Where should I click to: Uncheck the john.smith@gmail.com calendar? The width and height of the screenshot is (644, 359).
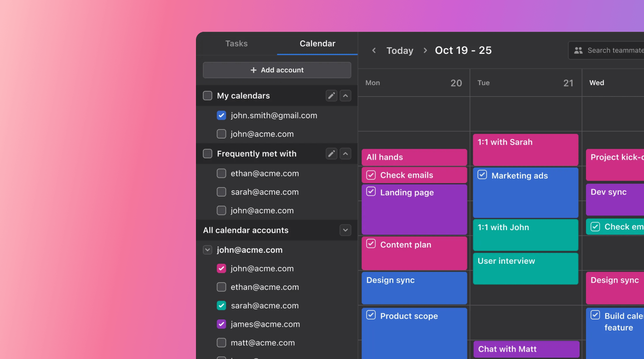[221, 116]
